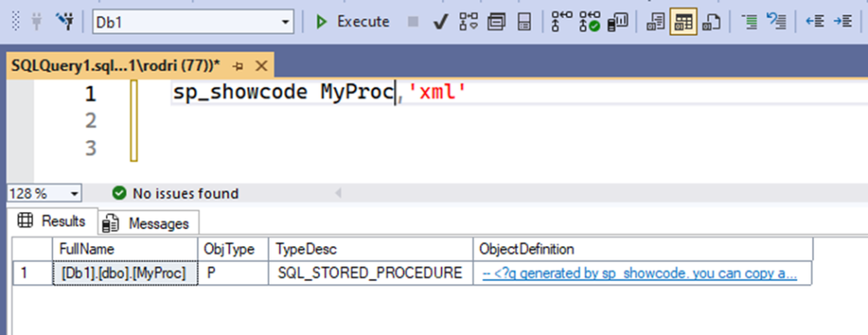
Task: Click the MyProc word in the query
Action: click(x=357, y=92)
